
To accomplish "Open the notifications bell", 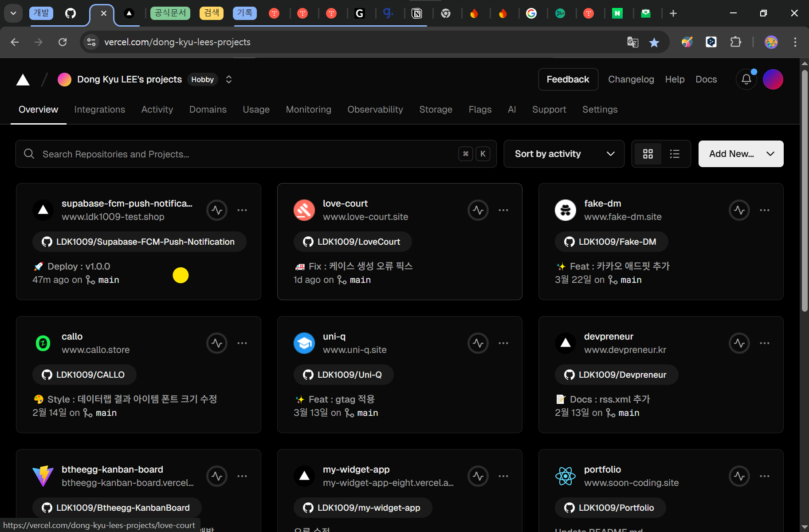I will pos(746,79).
